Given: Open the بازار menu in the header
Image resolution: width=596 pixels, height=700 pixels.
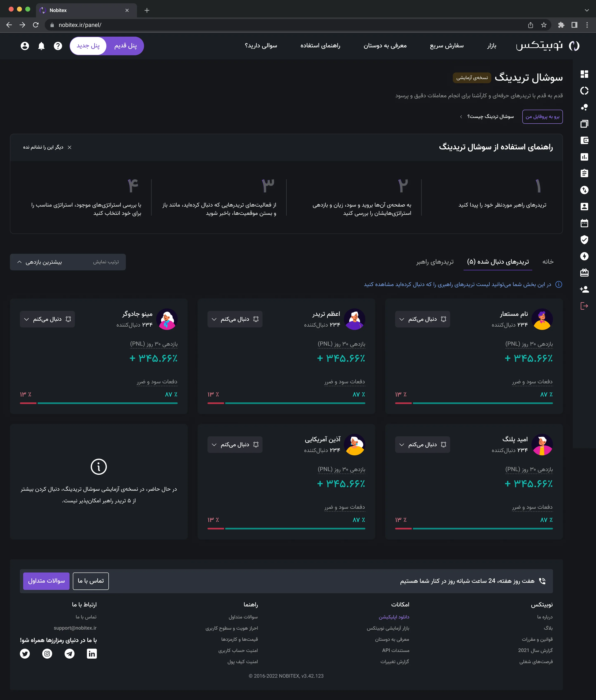Looking at the screenshot, I should click(x=492, y=46).
